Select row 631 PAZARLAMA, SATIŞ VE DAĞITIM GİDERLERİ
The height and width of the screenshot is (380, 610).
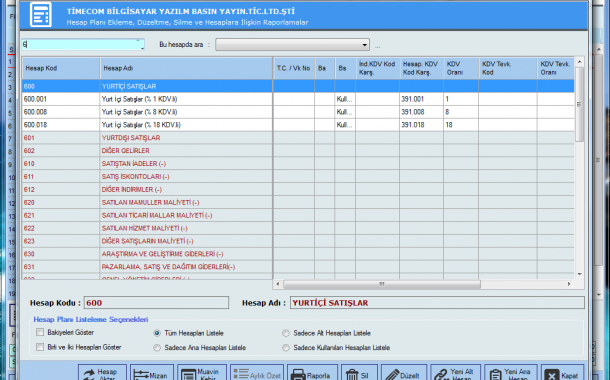click(x=298, y=267)
